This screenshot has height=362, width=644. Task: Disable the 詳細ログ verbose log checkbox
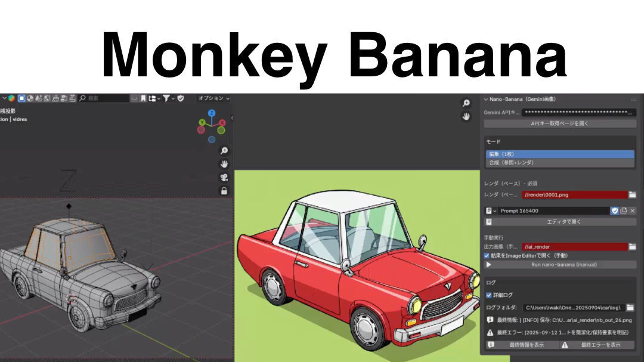pyautogui.click(x=489, y=295)
